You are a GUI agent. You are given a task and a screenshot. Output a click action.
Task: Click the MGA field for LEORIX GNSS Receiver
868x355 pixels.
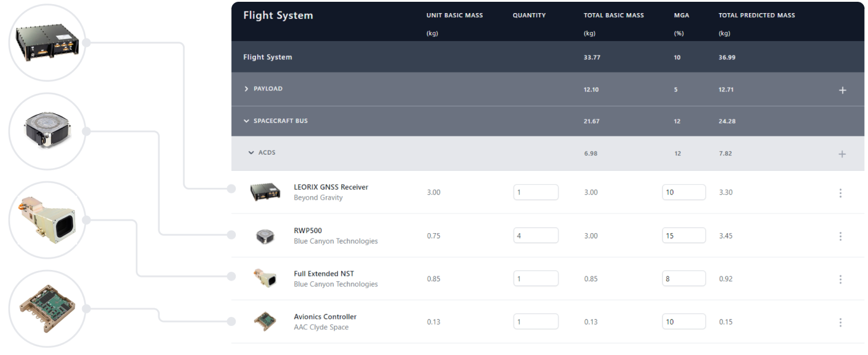click(683, 191)
